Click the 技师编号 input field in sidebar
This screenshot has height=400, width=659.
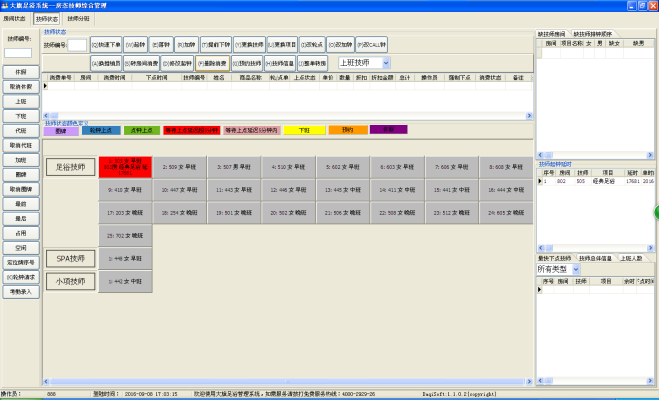(18, 52)
